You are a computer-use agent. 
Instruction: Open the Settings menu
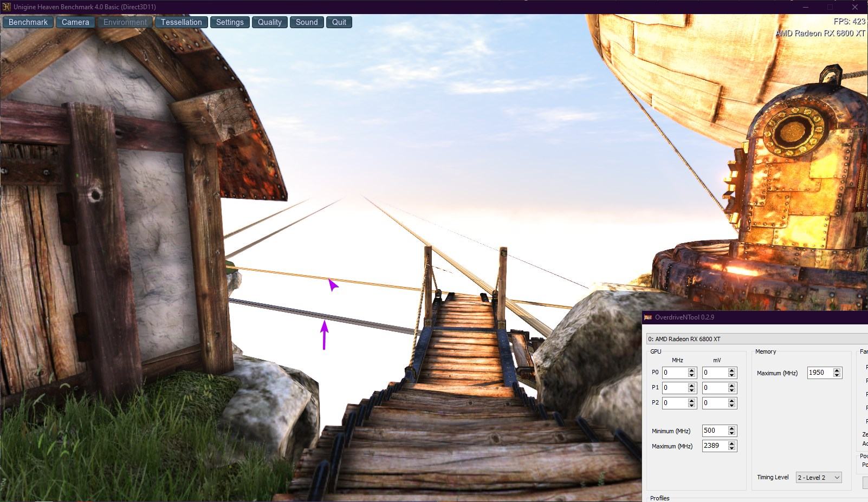pyautogui.click(x=230, y=22)
